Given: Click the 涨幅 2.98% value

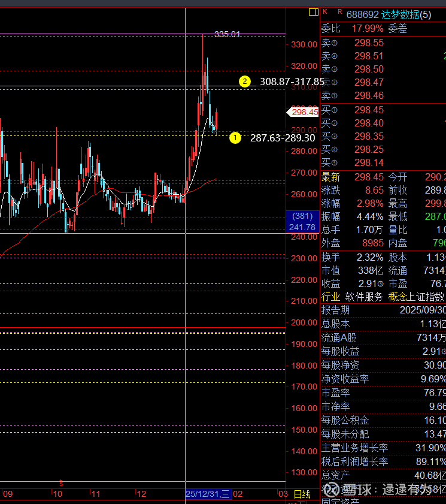Looking at the screenshot, I should [x=370, y=204].
